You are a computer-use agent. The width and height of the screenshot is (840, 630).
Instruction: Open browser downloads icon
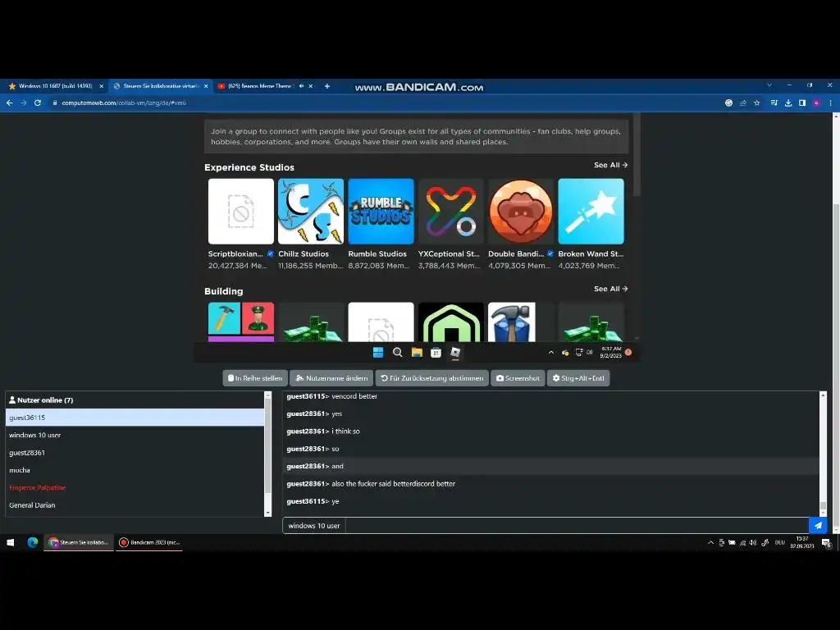[788, 103]
